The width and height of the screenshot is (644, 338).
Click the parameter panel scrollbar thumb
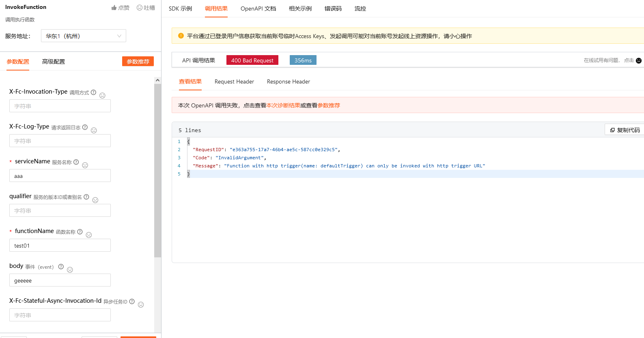pos(157,170)
